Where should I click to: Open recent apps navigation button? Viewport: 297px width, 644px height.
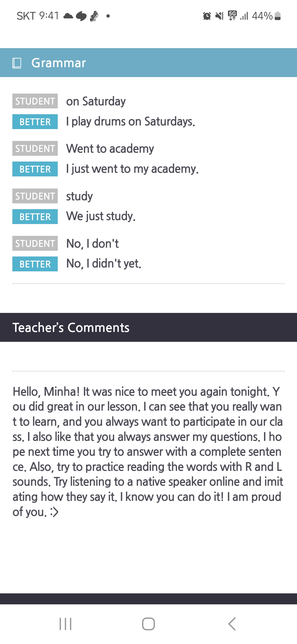click(65, 624)
